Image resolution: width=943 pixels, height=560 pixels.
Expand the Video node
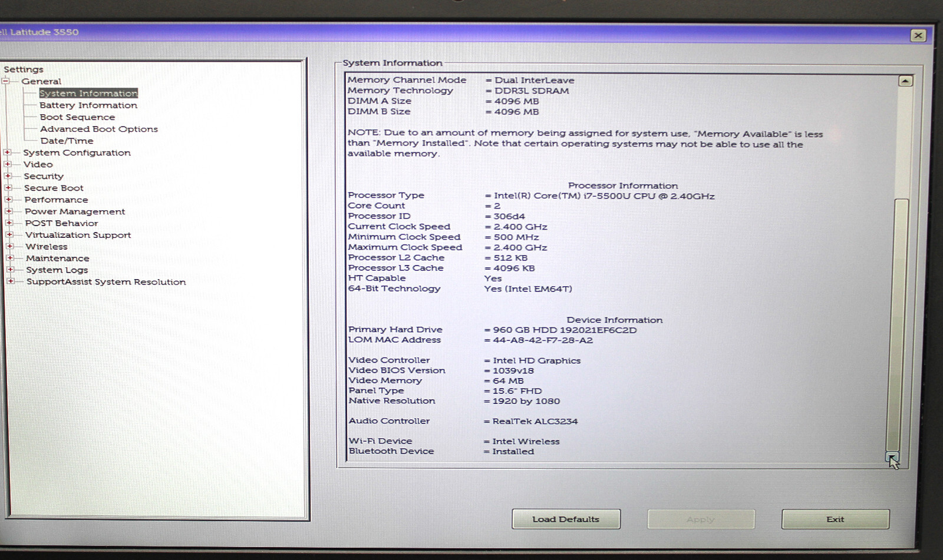point(7,164)
